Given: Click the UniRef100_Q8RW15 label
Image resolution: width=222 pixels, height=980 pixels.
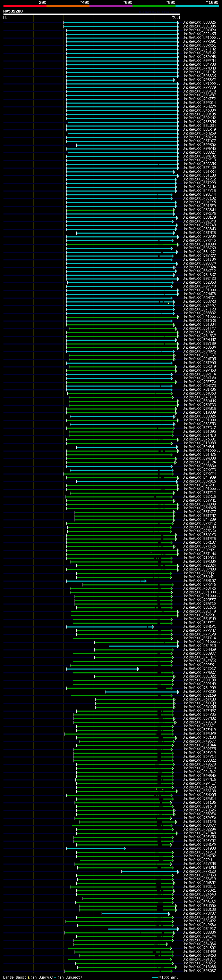Looking at the screenshot, I should 199,481.
